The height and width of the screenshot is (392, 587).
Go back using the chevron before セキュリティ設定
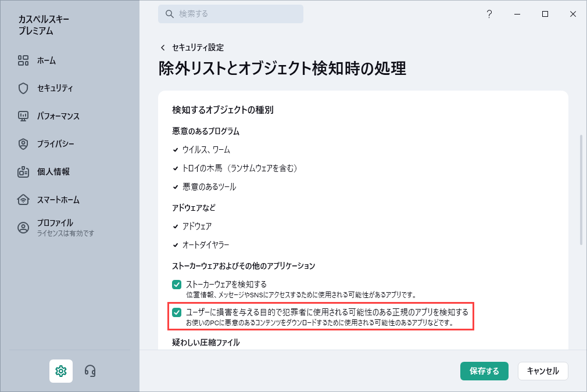coord(163,48)
